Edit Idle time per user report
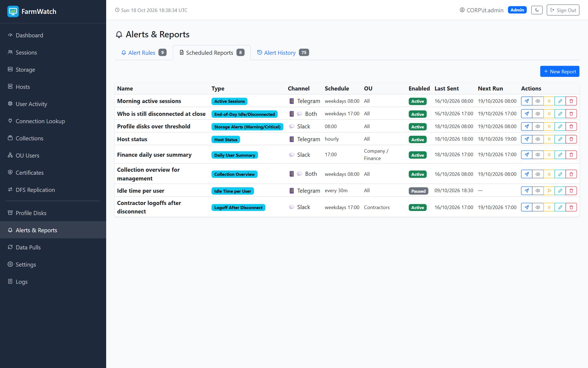The width and height of the screenshot is (588, 368). 560,191
